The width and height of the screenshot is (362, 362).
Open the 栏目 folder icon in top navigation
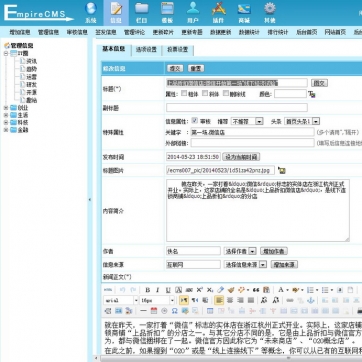[x=142, y=9]
